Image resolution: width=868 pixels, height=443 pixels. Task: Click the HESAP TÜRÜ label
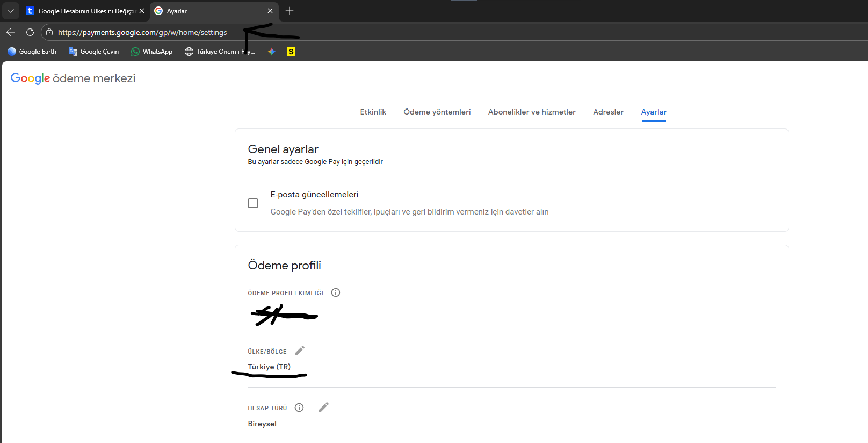click(267, 408)
